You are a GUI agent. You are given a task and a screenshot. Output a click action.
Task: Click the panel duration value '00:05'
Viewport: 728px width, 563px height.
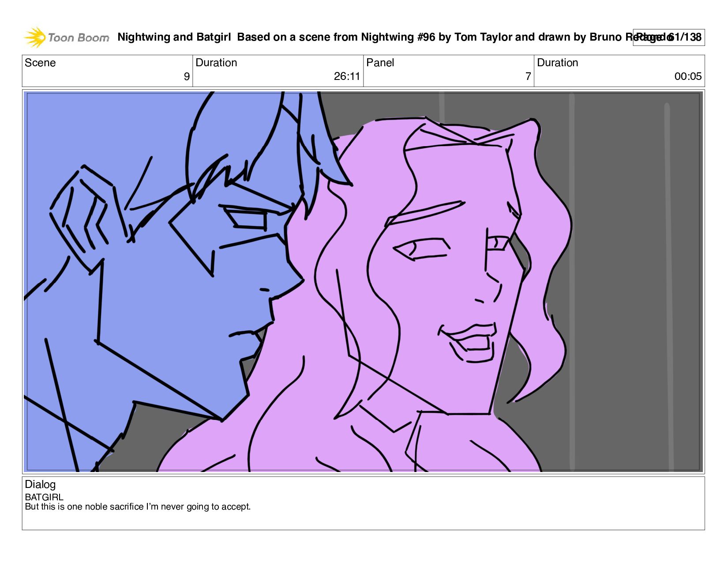coord(688,76)
